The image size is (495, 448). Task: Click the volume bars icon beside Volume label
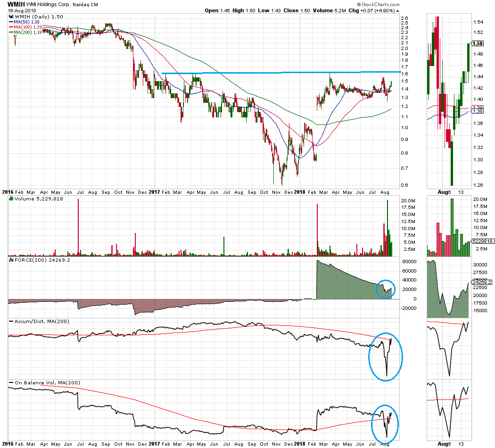(11, 199)
